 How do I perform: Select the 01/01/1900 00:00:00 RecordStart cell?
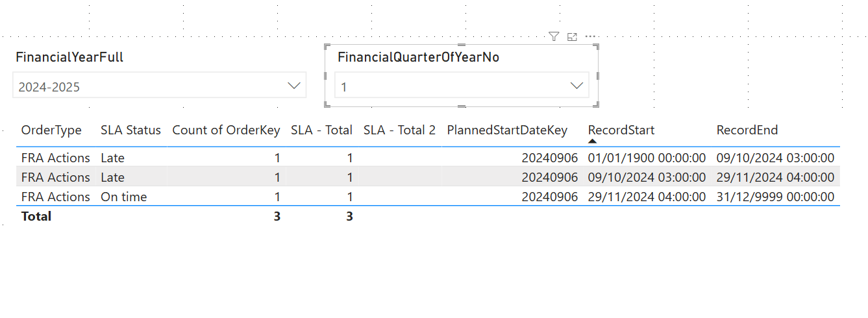[647, 158]
